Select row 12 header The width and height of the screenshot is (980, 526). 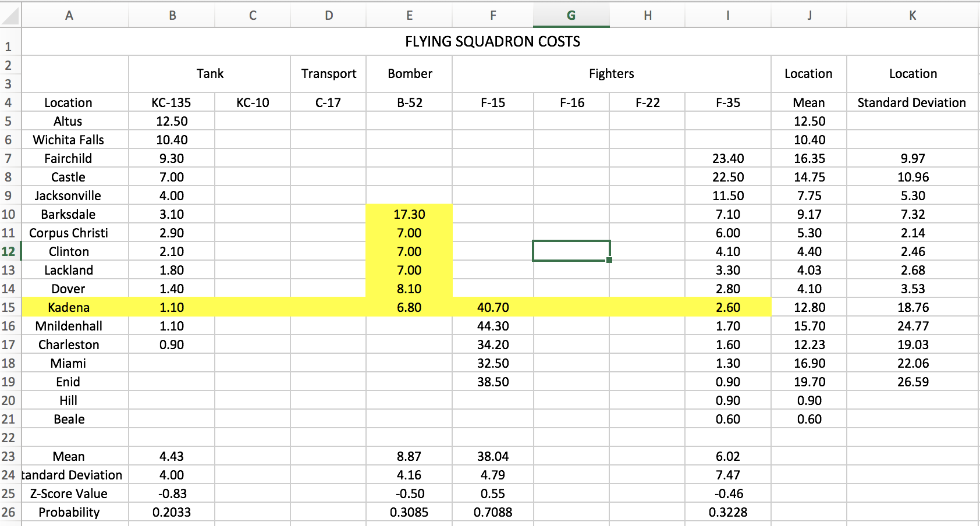click(10, 251)
